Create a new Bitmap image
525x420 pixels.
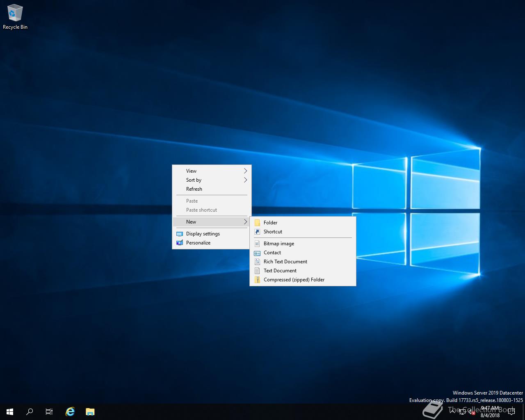point(303,244)
